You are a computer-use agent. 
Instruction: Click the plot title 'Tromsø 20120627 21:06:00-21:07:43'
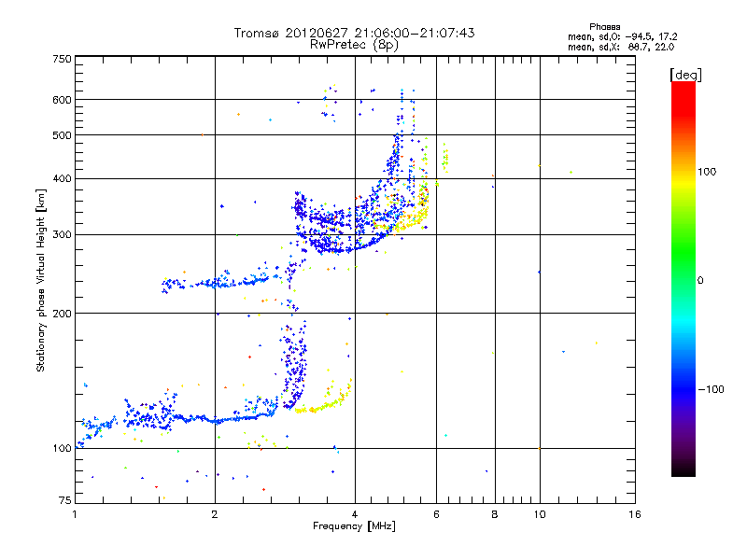point(354,33)
